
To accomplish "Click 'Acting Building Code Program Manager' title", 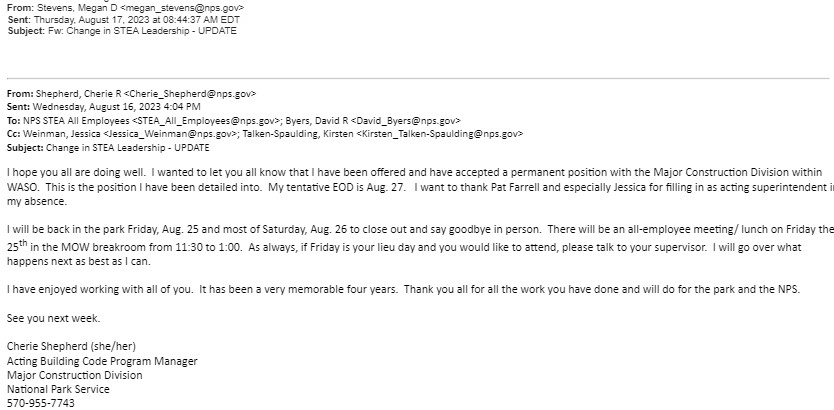I will click(x=102, y=361).
